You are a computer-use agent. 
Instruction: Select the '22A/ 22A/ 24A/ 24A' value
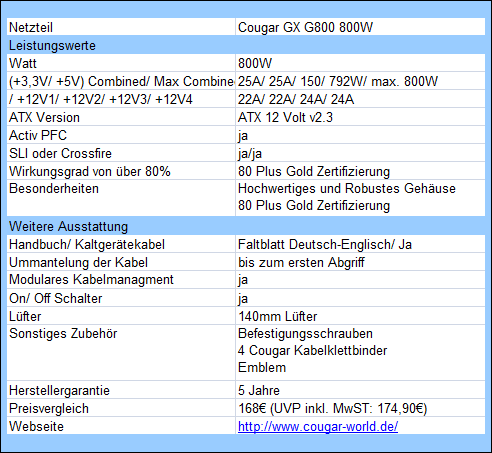pos(296,99)
